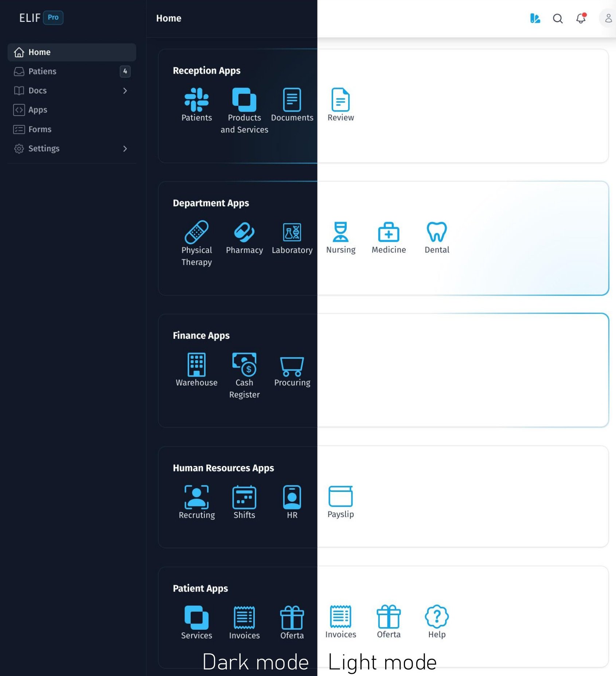The image size is (616, 676).
Task: Launch the Warehouse finance app
Action: (x=196, y=365)
